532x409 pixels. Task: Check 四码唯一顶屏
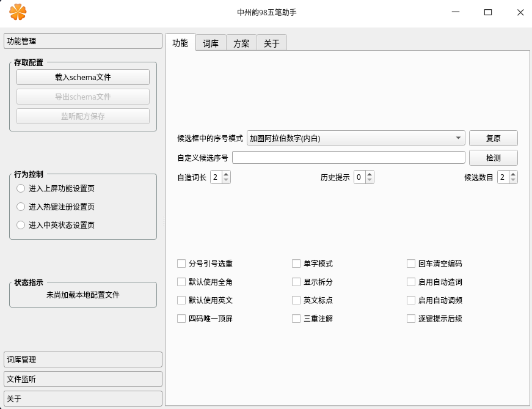pyautogui.click(x=181, y=319)
